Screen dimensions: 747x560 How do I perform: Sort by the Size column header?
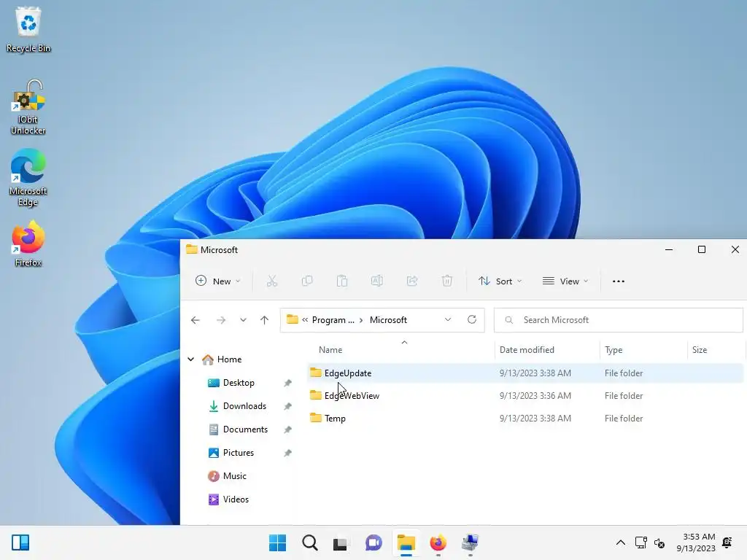[x=700, y=350]
